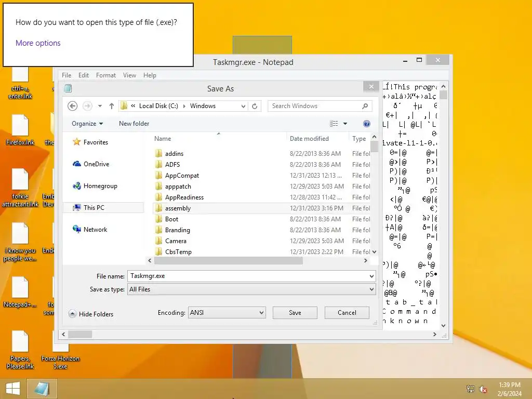Click the search magnifier icon
Image resolution: width=532 pixels, height=399 pixels.
pos(365,106)
